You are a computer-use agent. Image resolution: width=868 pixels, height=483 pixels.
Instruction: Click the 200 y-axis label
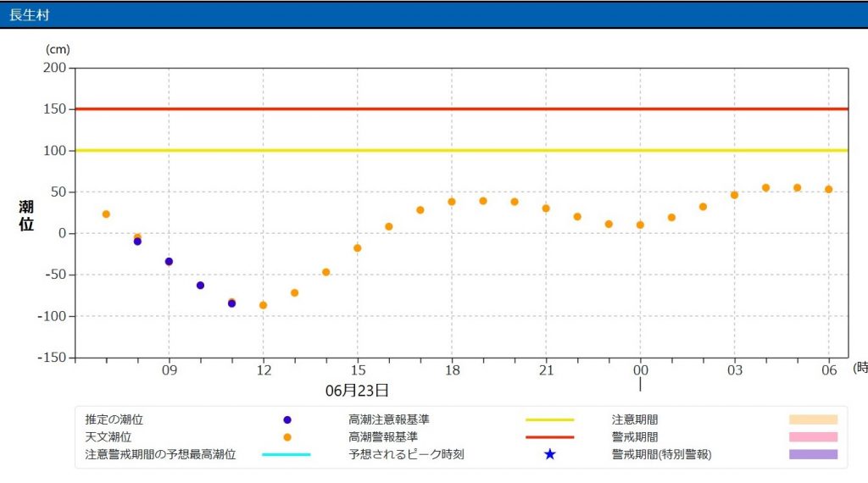click(55, 68)
